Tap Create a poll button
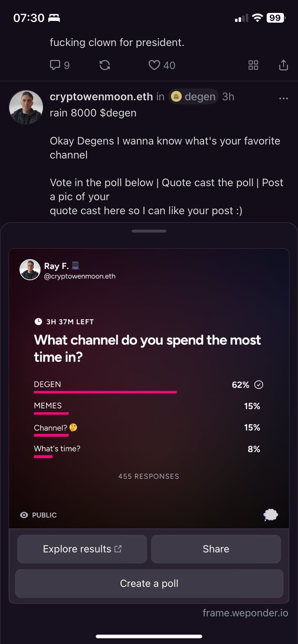The width and height of the screenshot is (298, 644). (149, 583)
